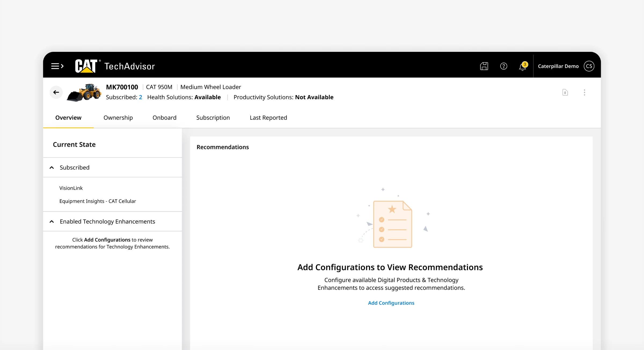Click the download document icon

click(565, 92)
